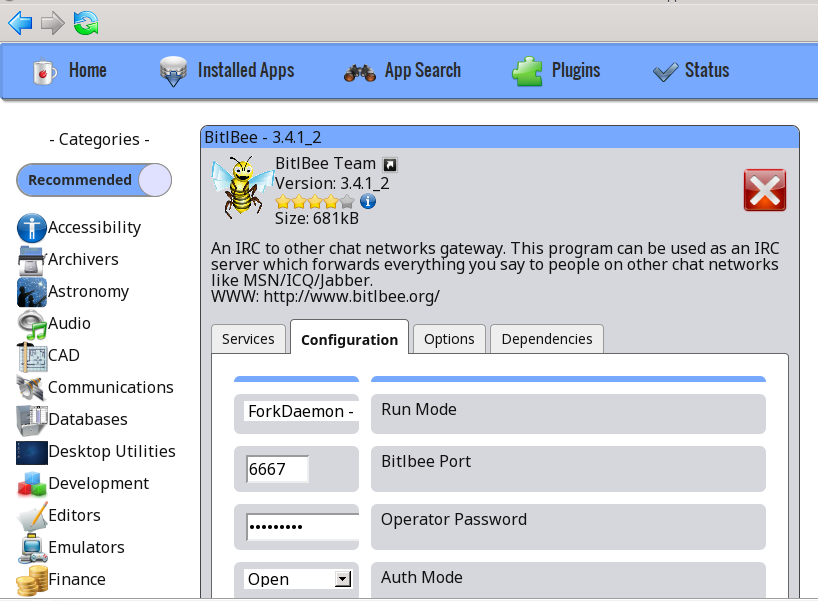Click the Development cubes icon
Image resolution: width=818 pixels, height=601 pixels.
point(32,484)
